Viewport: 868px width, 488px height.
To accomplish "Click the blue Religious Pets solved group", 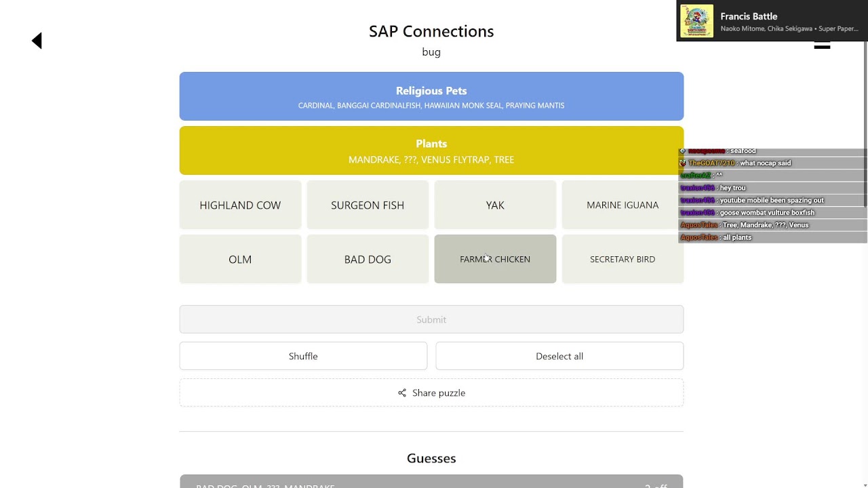I will 431,96.
